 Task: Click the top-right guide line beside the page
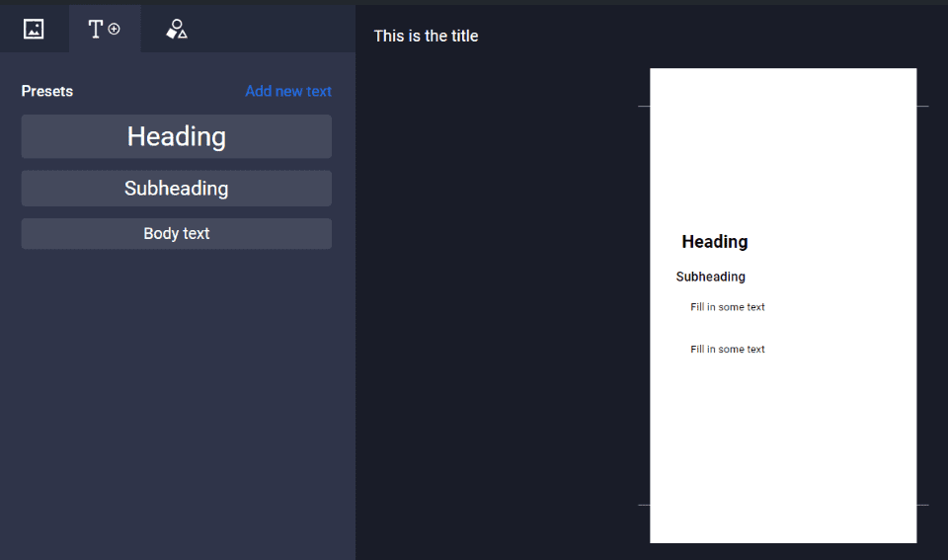(x=922, y=106)
